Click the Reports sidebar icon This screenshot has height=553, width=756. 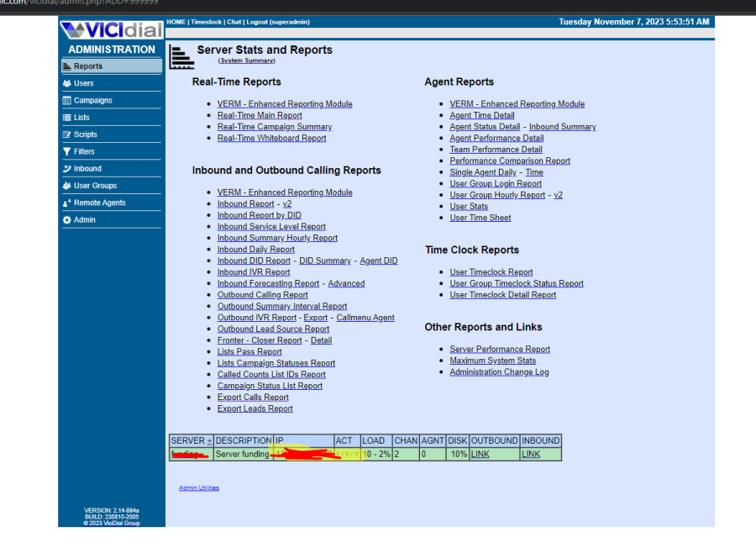[67, 66]
